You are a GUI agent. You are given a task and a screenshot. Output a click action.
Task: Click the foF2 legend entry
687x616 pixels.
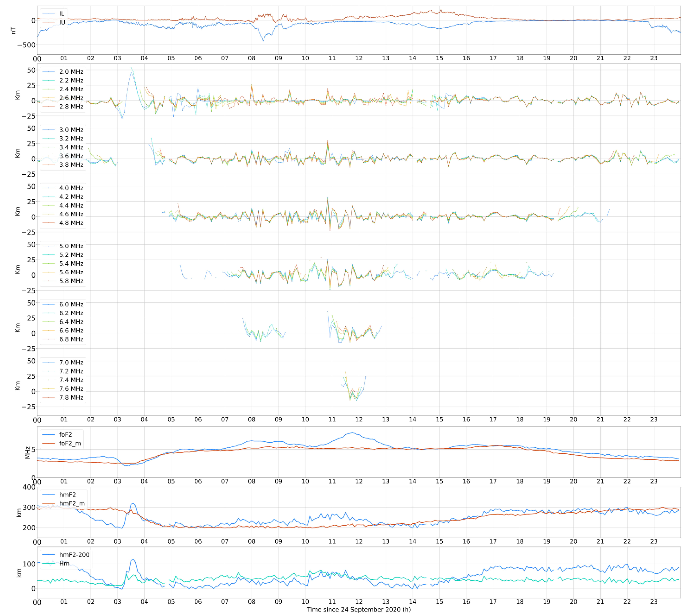point(65,435)
